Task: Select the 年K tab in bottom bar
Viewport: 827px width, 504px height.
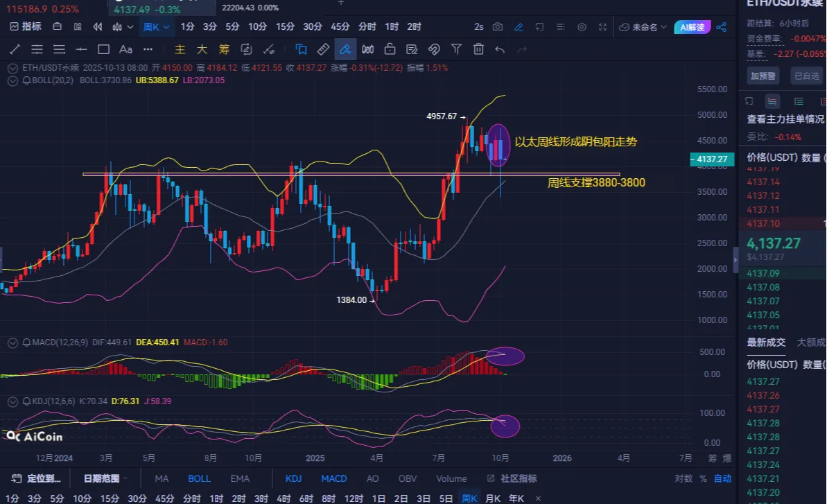Action: (516, 498)
